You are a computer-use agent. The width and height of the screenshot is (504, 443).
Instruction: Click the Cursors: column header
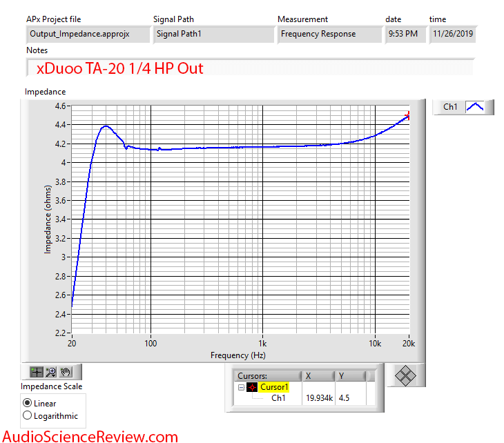[x=268, y=376]
